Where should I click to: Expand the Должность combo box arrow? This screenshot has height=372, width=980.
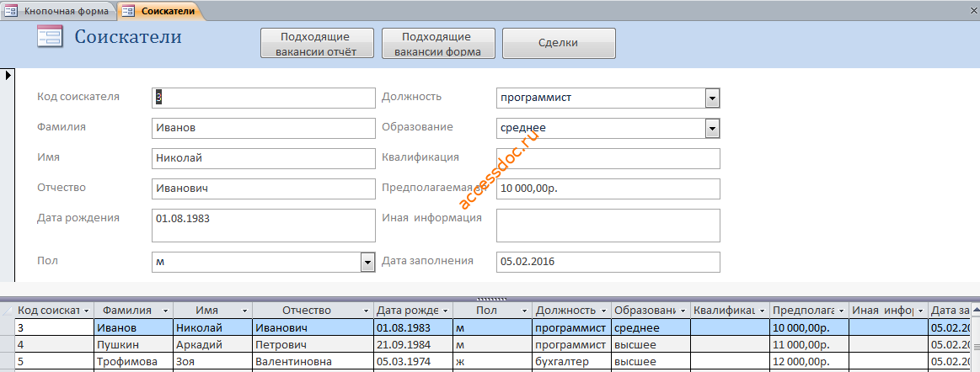[x=713, y=98]
